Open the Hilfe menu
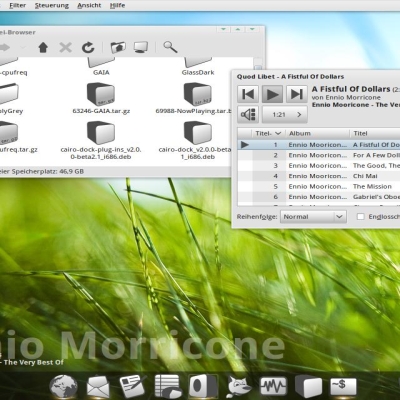 [x=117, y=6]
